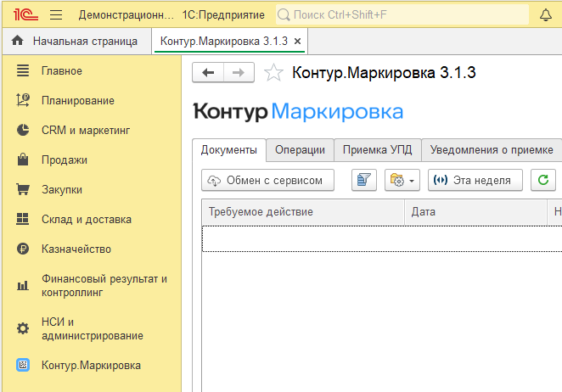The width and height of the screenshot is (562, 392).
Task: Open the Планирование section icon
Action: 23,100
